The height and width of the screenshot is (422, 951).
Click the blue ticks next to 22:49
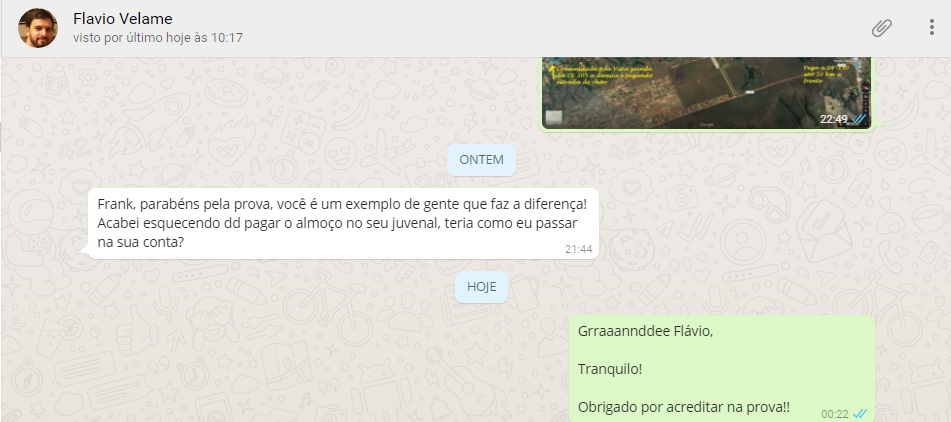[x=858, y=119]
